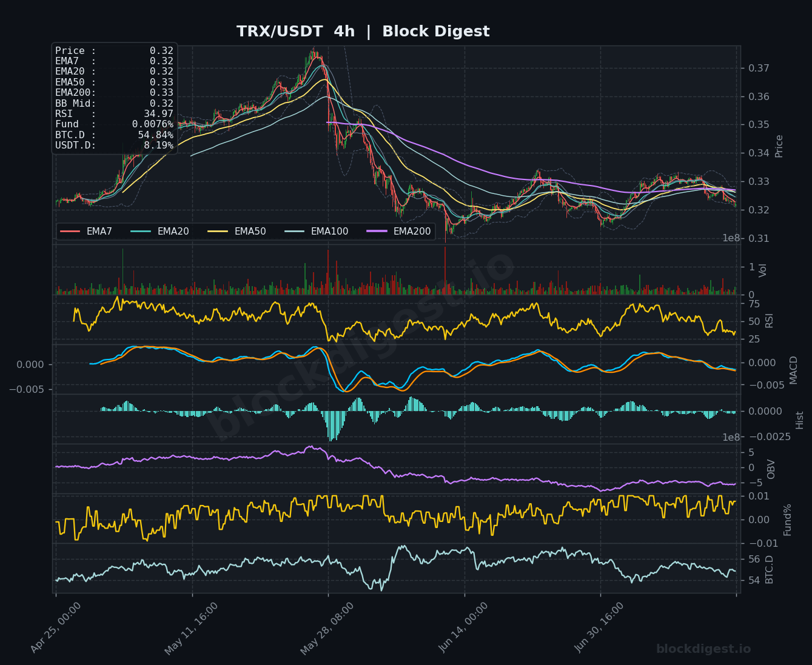
Task: Click the yellow EMA50 legend line swatch
Action: coord(218,232)
